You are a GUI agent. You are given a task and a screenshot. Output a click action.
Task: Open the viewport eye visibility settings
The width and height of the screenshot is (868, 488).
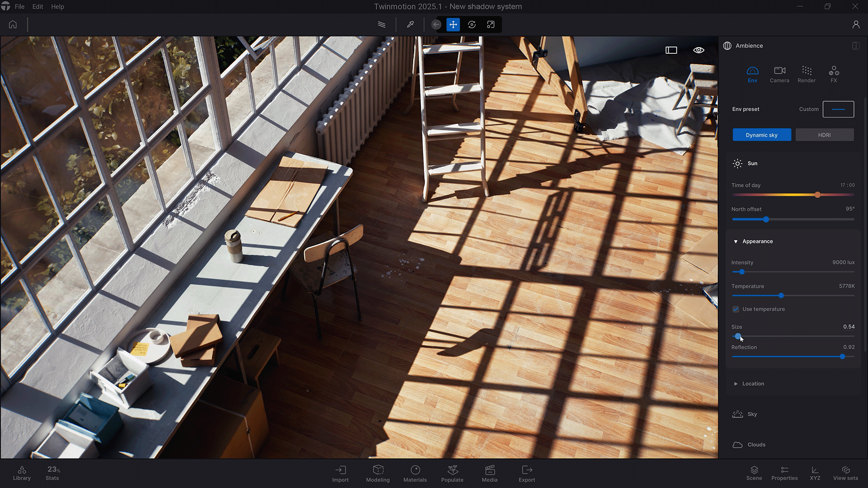click(698, 50)
